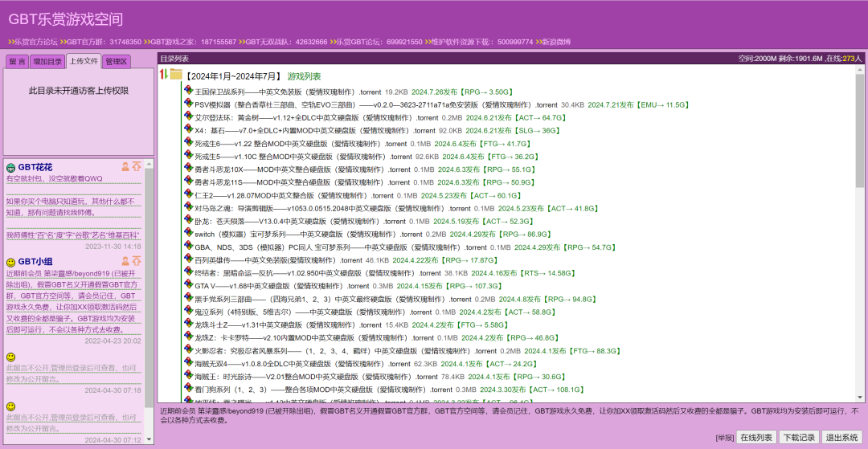This screenshot has width=868, height=449.
Task: Click the torrent icon beside 死或生6
Action: [x=188, y=142]
